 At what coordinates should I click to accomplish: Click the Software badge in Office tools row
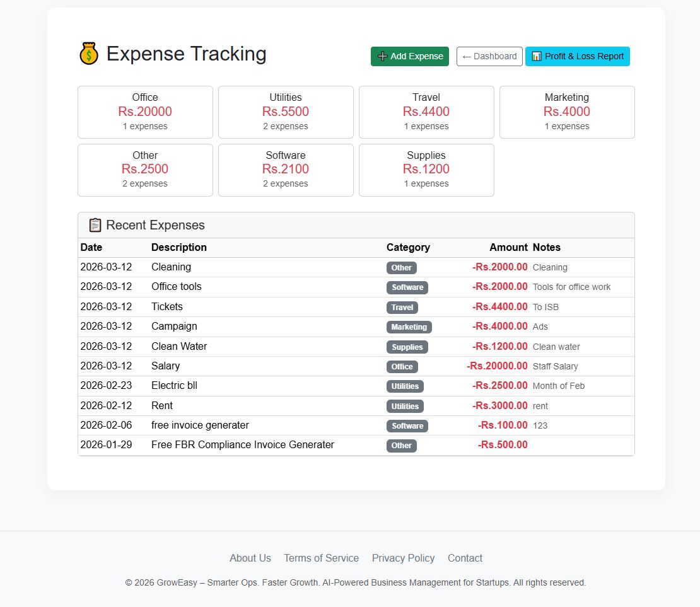coord(407,287)
